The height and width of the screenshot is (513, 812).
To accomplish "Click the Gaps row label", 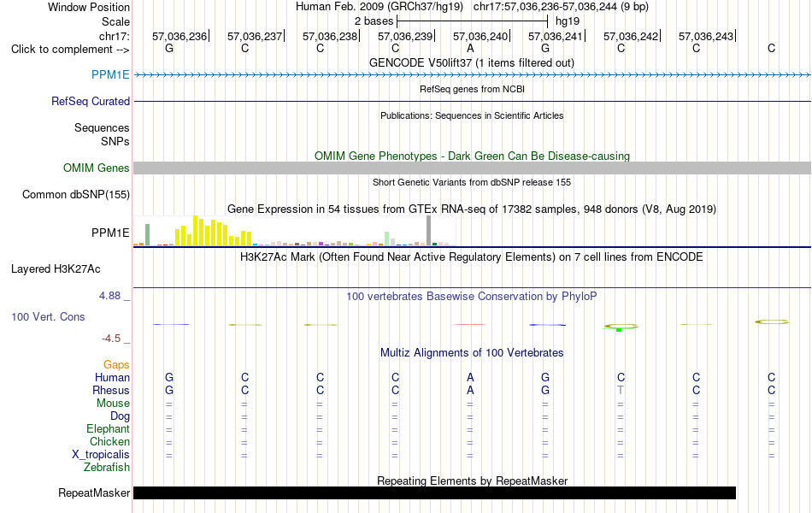I will click(x=116, y=365).
